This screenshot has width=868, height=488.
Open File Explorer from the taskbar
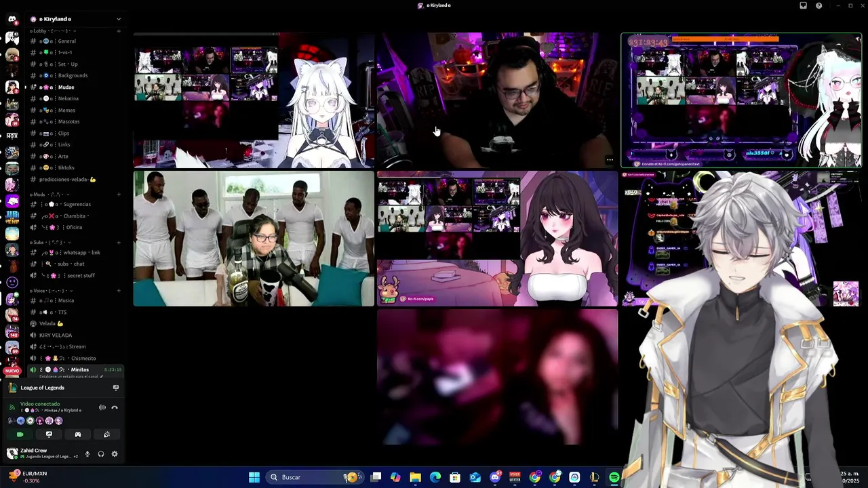click(x=415, y=477)
